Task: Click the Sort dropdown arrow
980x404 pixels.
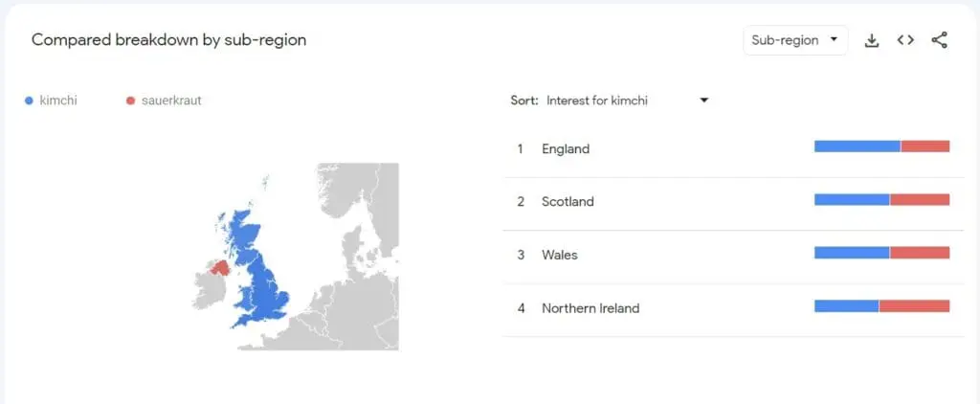Action: coord(703,101)
